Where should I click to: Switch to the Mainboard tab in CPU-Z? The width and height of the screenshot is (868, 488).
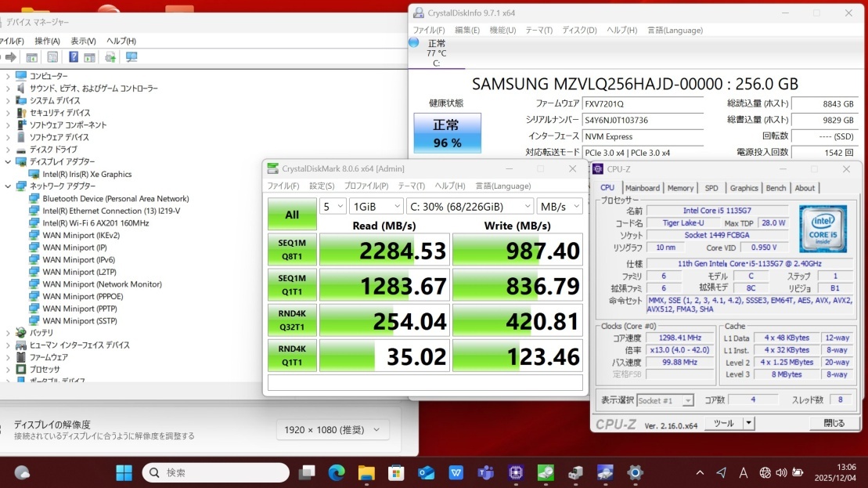(x=642, y=188)
